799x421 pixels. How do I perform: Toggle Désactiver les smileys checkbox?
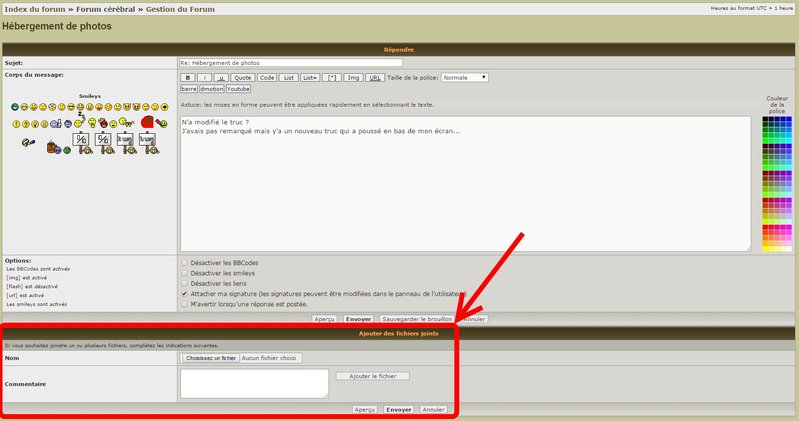coord(184,272)
